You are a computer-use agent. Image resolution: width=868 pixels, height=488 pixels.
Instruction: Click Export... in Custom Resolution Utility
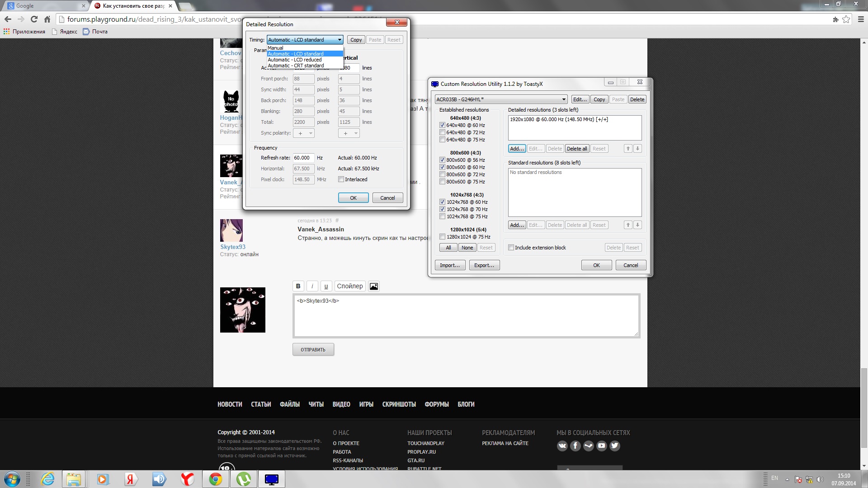[484, 265]
